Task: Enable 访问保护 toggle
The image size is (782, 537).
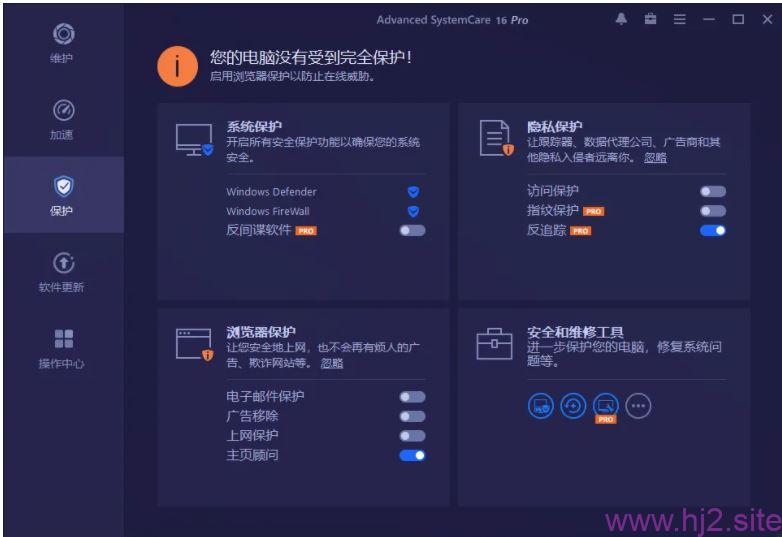Action: (713, 191)
